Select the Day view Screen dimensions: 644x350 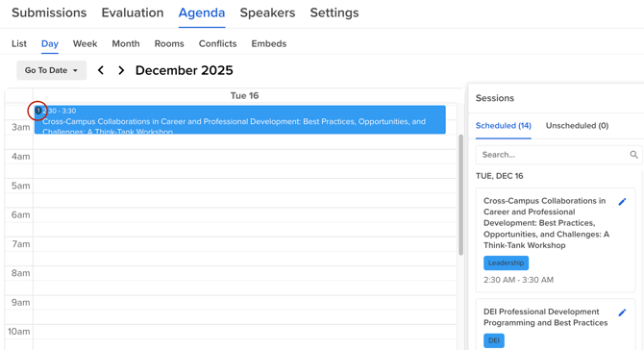[50, 43]
